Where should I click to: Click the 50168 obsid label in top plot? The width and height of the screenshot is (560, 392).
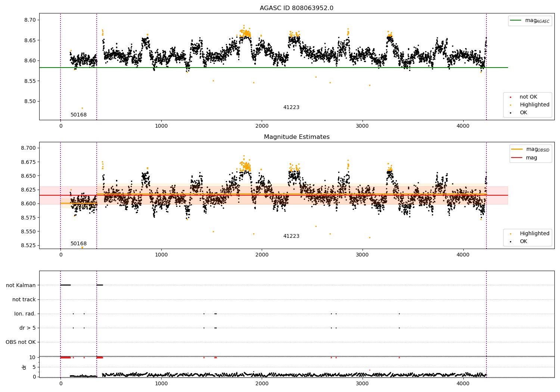[79, 115]
